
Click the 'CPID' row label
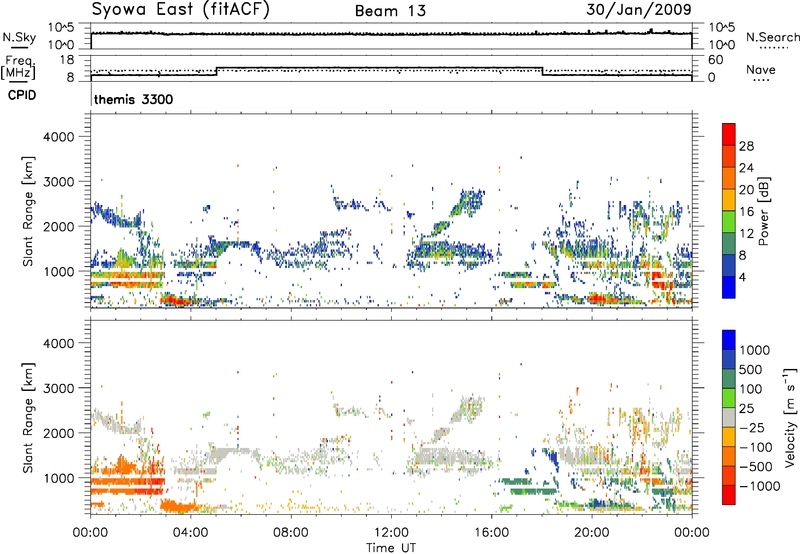[x=22, y=95]
